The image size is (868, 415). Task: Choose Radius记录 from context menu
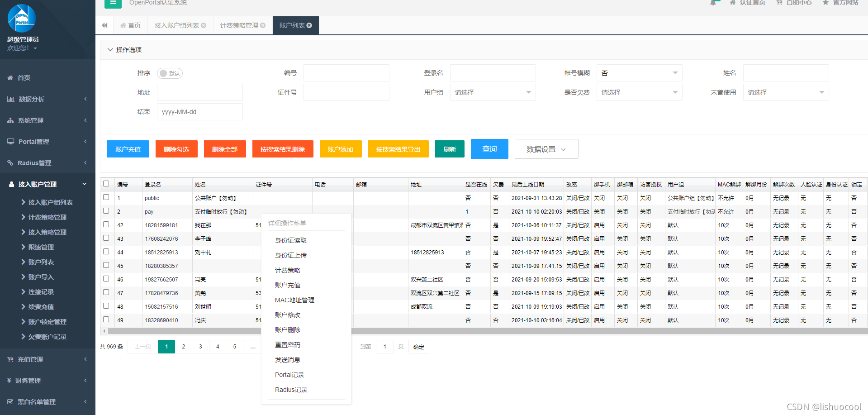291,390
